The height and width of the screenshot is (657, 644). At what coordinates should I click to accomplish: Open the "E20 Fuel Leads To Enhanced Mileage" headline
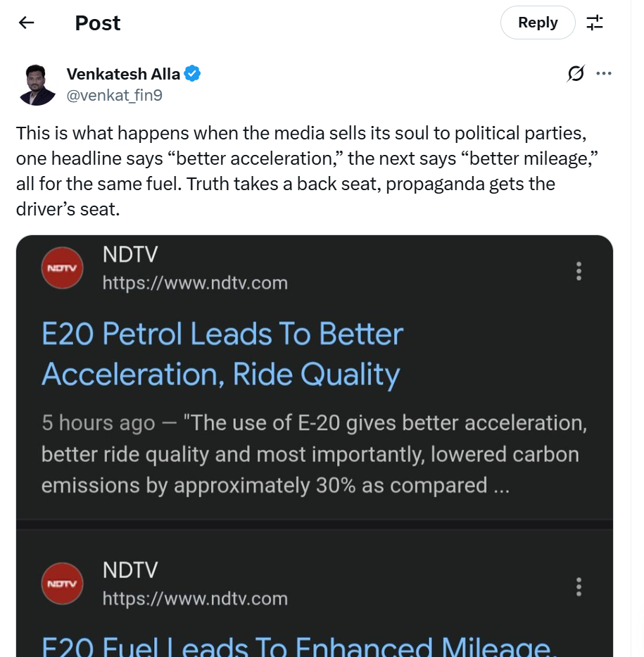coord(296,644)
